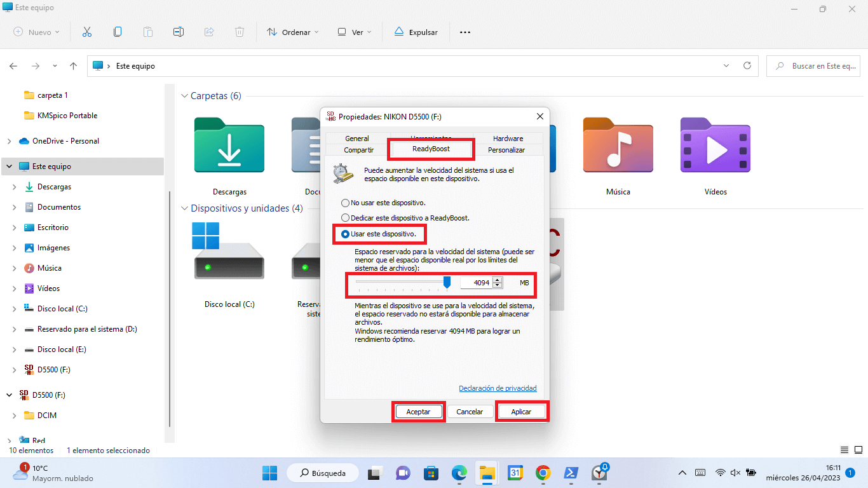Screen dimensions: 868x488
Task: Open the Nuevo dropdown menu
Action: tap(36, 32)
